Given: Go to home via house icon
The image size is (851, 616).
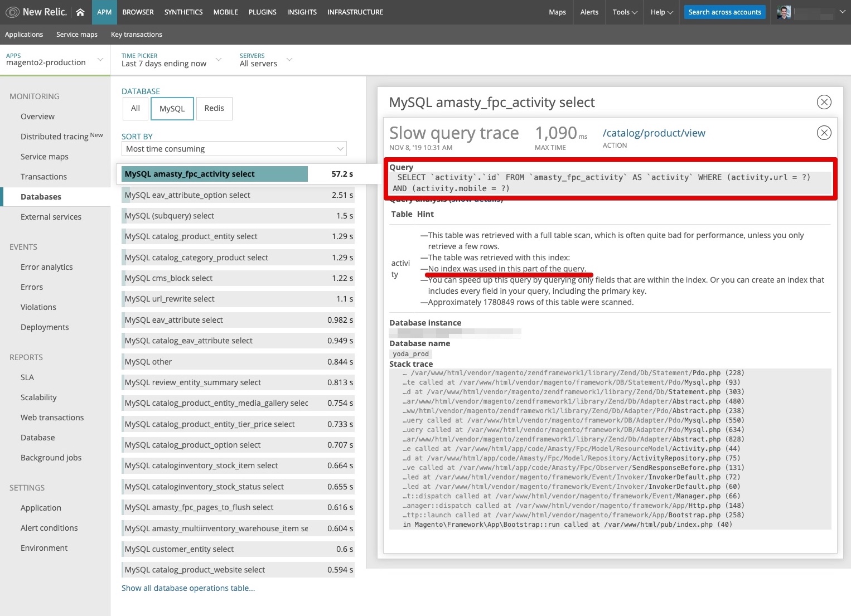Looking at the screenshot, I should click(80, 12).
